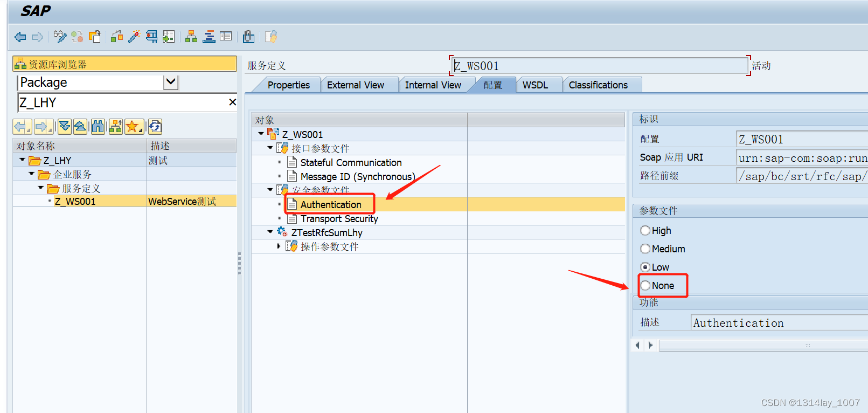Refresh object list with the refresh icon
The height and width of the screenshot is (413, 868).
(x=155, y=127)
